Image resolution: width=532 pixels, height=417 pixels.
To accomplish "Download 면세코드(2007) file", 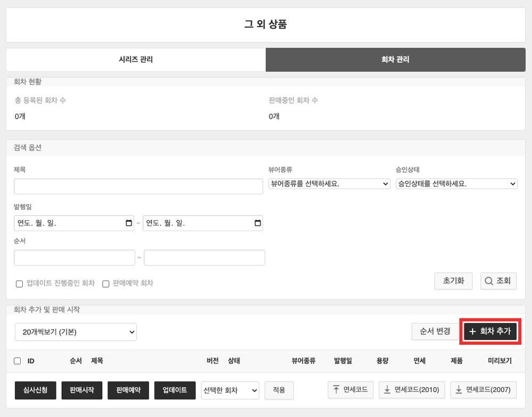I will (x=483, y=389).
